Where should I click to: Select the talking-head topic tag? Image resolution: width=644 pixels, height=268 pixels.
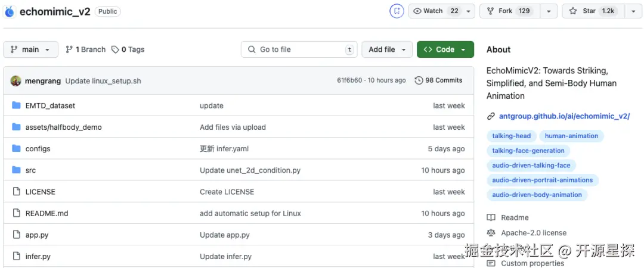511,136
